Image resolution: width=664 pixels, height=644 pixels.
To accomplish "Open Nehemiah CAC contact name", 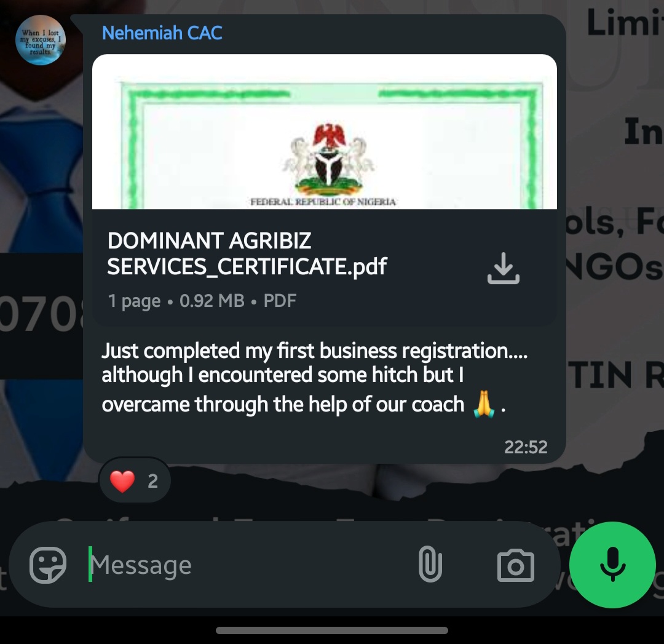I will click(162, 33).
